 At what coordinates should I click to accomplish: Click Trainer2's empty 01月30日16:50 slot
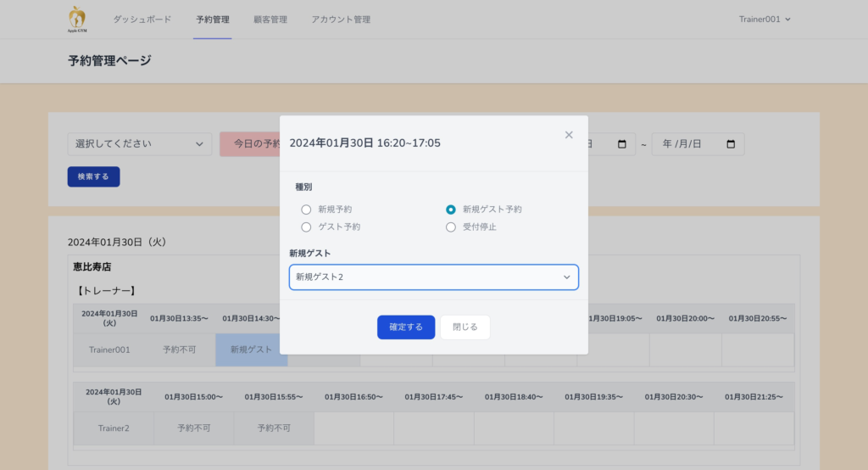tap(353, 428)
